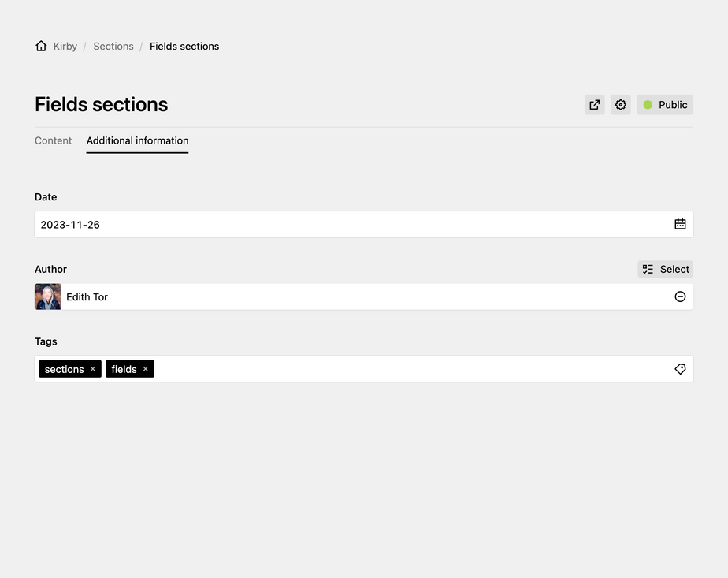Select the Additional information tab

click(x=137, y=140)
